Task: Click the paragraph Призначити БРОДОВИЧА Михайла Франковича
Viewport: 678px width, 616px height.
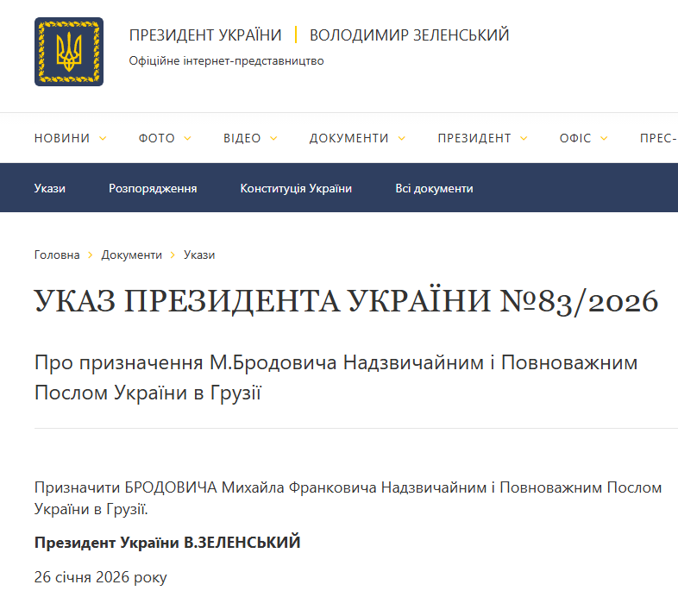Action: click(348, 499)
